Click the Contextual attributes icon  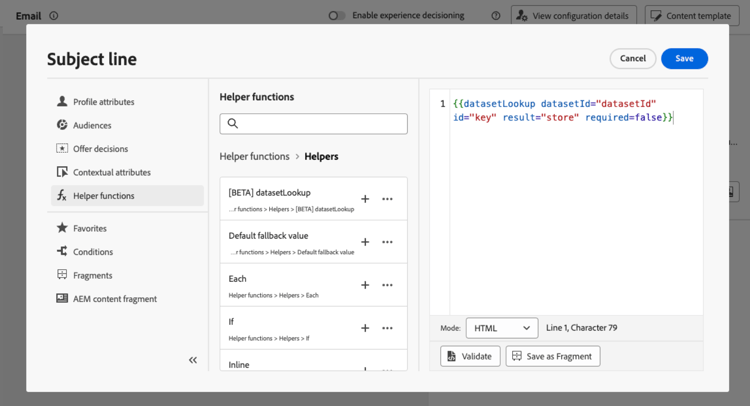click(62, 172)
